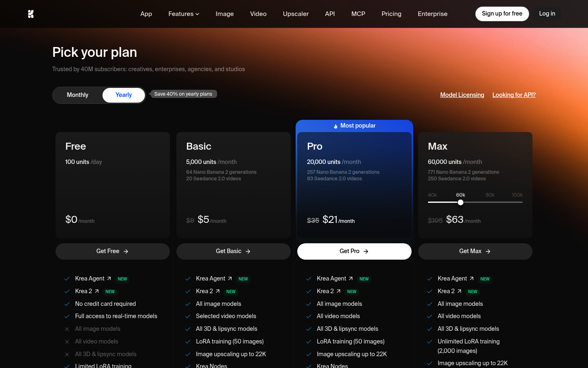Open the Video nav item
588x368 pixels.
[258, 14]
